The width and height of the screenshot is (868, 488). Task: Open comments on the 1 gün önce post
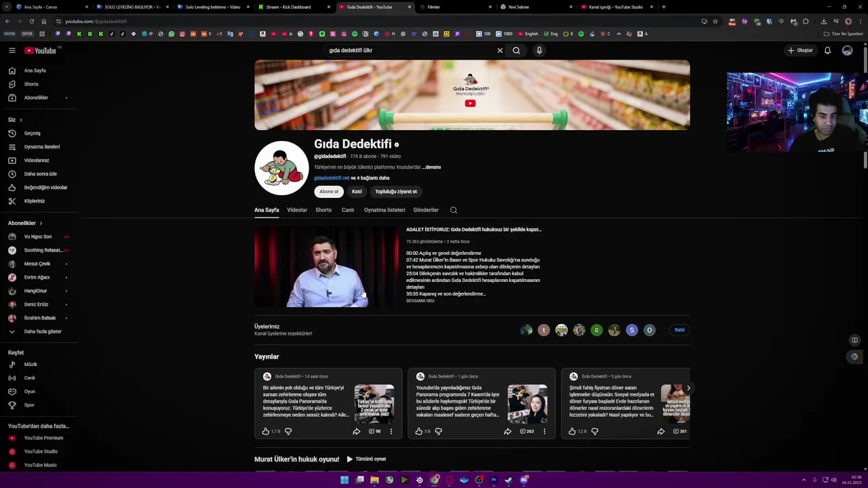(527, 431)
